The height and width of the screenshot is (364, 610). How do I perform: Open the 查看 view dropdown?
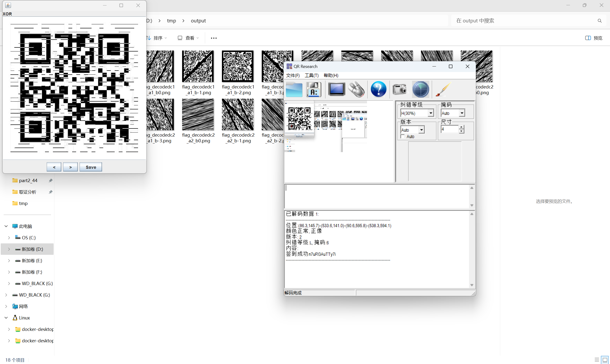click(x=188, y=38)
